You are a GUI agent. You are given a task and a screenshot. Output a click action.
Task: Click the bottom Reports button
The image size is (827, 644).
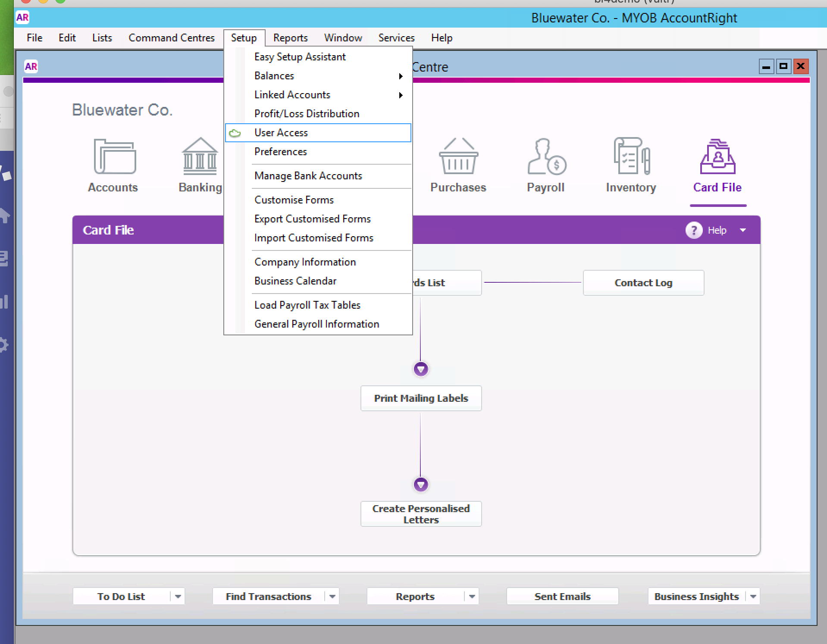[x=415, y=597]
